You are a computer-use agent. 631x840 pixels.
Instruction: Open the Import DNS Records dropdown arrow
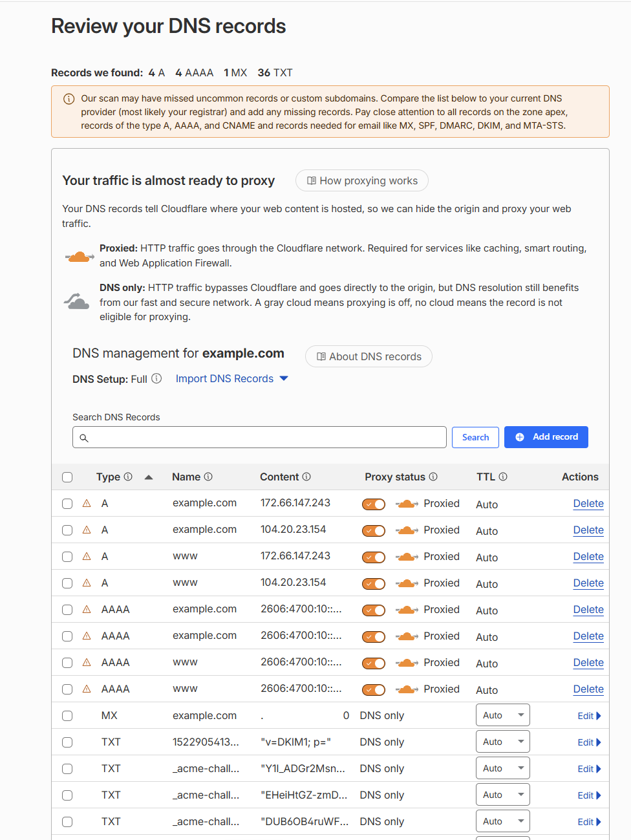pos(284,379)
